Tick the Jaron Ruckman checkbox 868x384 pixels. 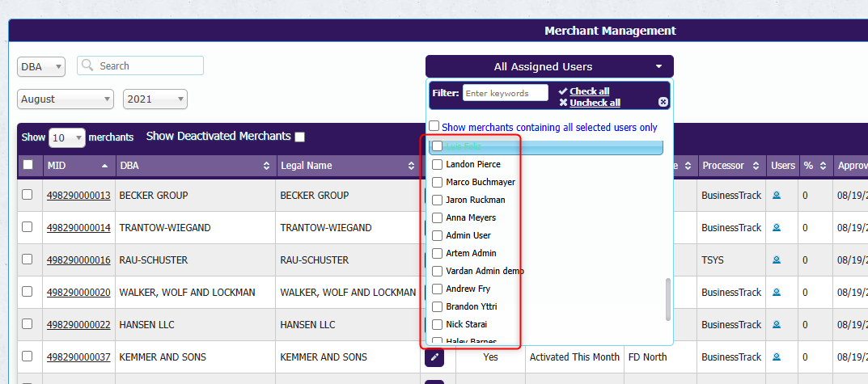coord(438,200)
